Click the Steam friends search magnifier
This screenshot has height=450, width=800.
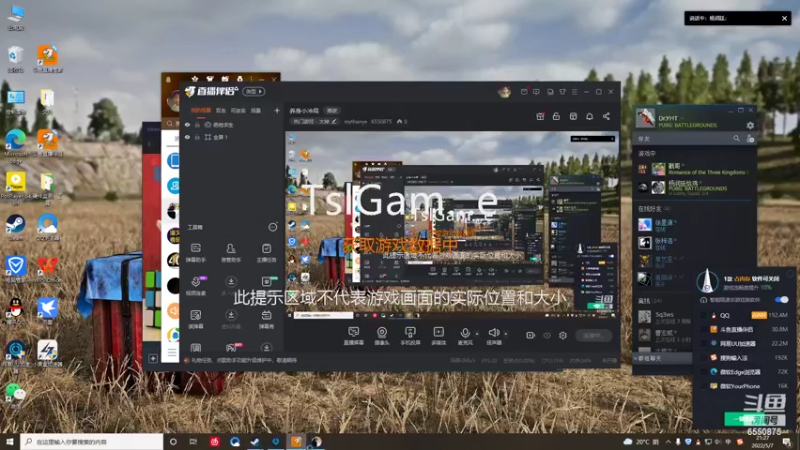click(x=736, y=138)
